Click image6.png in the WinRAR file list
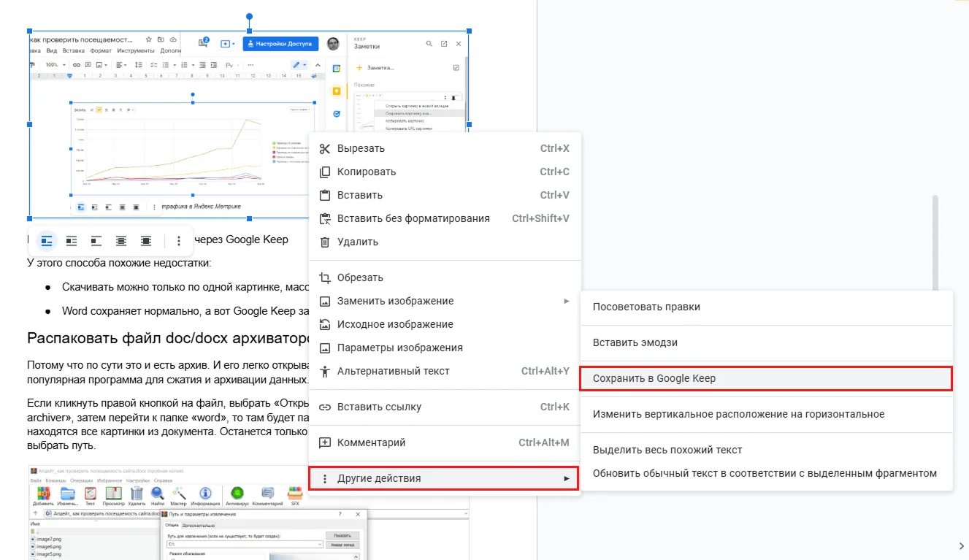The height and width of the screenshot is (560, 969). click(45, 546)
